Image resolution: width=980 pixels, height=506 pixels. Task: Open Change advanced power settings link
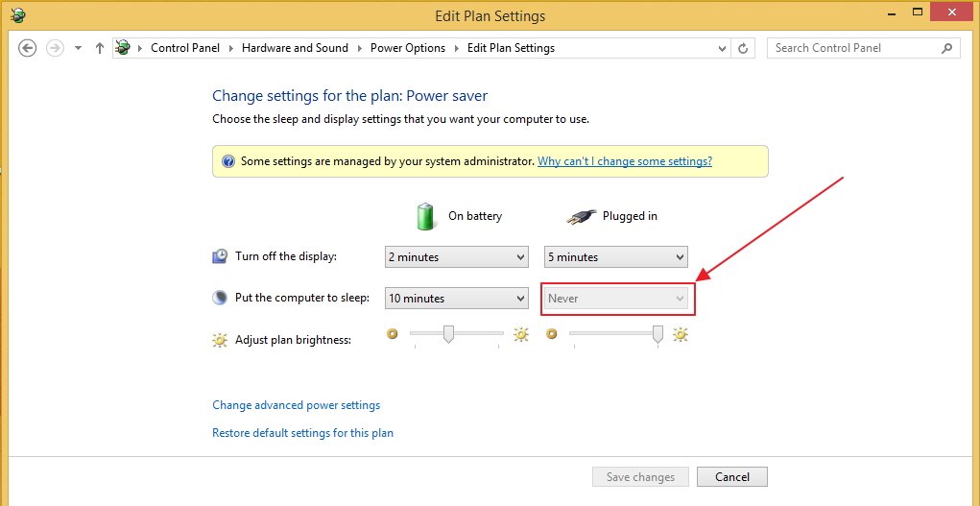pyautogui.click(x=296, y=405)
